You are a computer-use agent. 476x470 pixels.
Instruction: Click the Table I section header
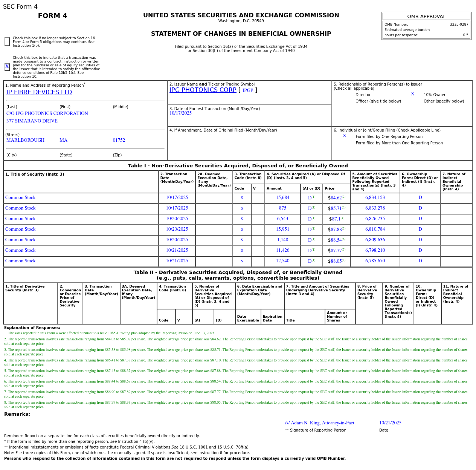238,166
